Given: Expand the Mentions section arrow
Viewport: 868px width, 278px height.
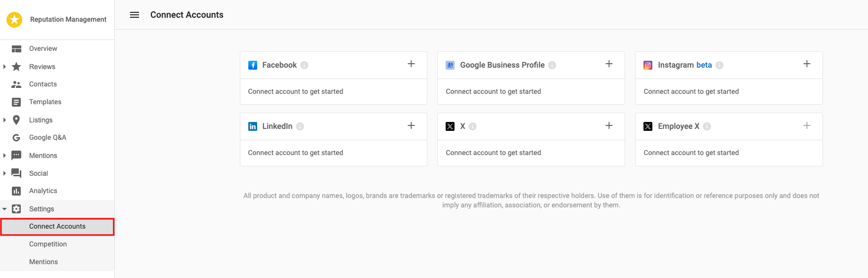Looking at the screenshot, I should (x=4, y=156).
